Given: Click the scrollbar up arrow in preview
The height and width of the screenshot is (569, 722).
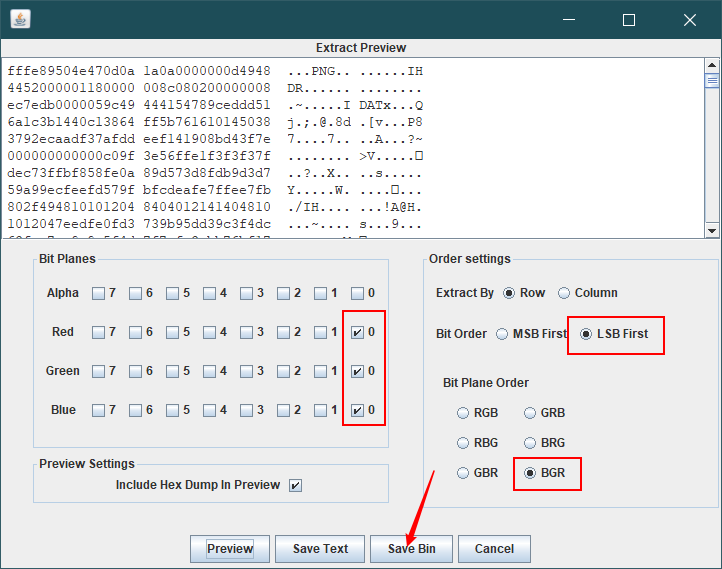Looking at the screenshot, I should pyautogui.click(x=712, y=65).
